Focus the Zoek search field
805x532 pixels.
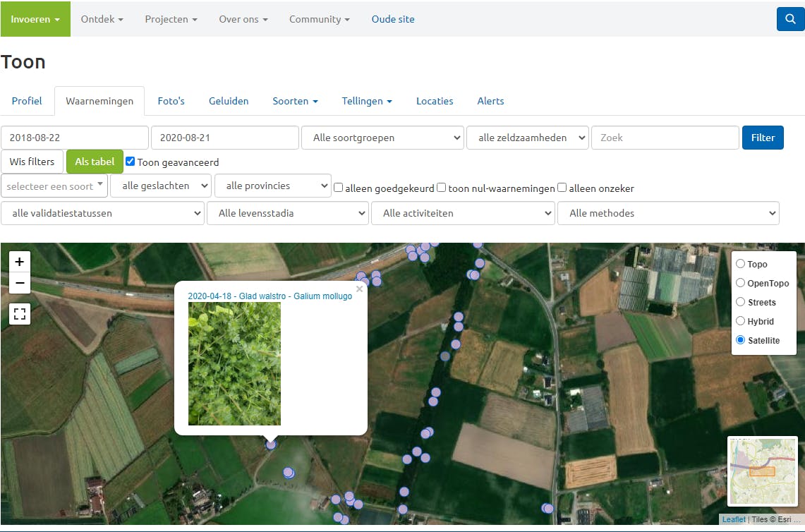(665, 138)
